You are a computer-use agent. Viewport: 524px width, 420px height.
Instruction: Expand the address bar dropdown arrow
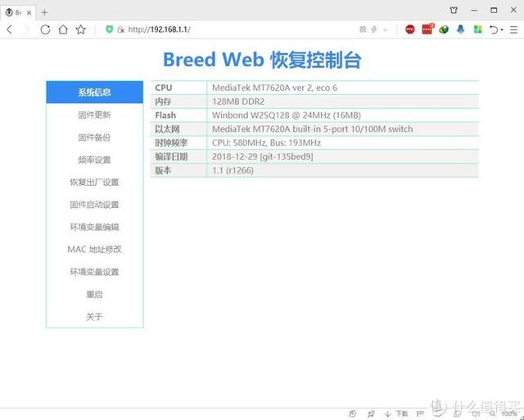click(386, 29)
